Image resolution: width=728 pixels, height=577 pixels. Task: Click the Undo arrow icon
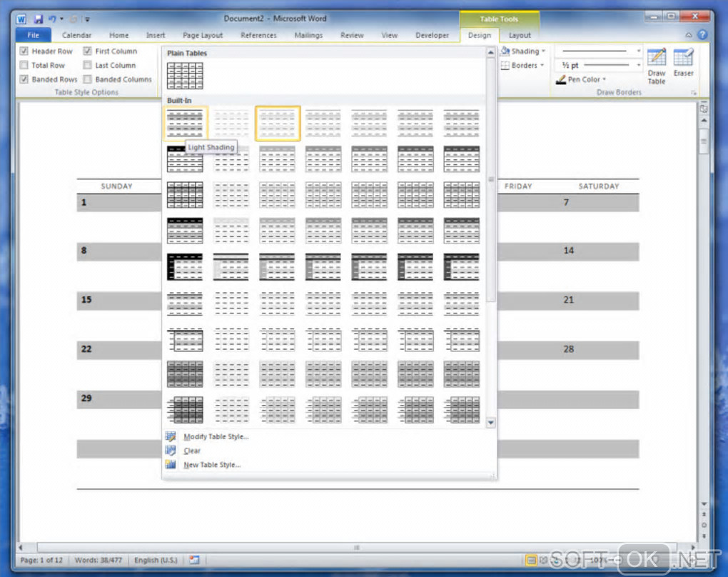53,19
